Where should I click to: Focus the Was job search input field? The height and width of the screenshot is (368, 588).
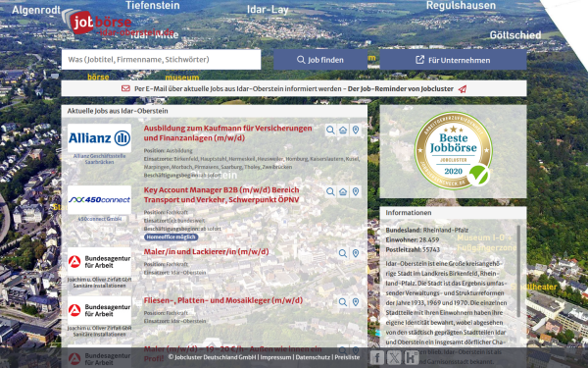[x=161, y=59]
